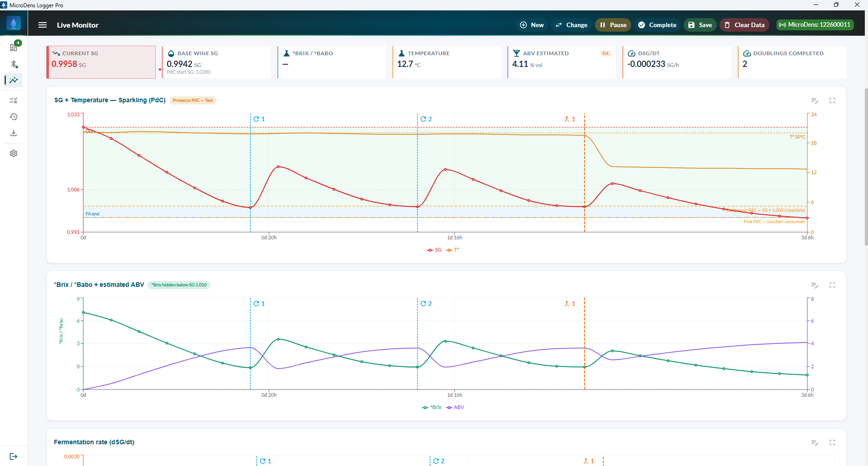Select the Temperature stat card

click(x=446, y=62)
